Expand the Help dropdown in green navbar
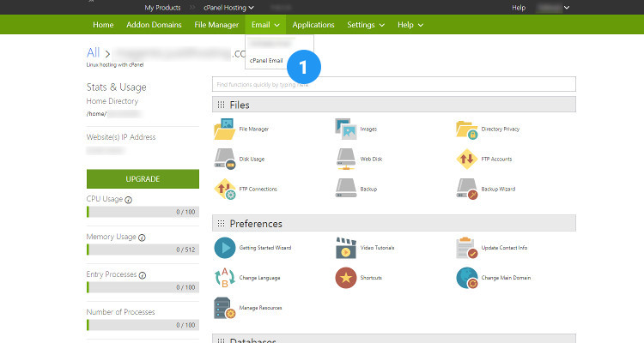Image resolution: width=644 pixels, height=343 pixels. point(410,25)
